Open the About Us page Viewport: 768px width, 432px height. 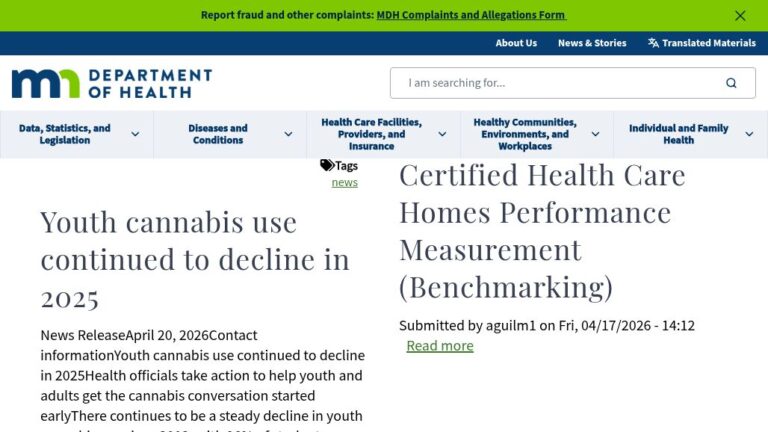coord(516,43)
